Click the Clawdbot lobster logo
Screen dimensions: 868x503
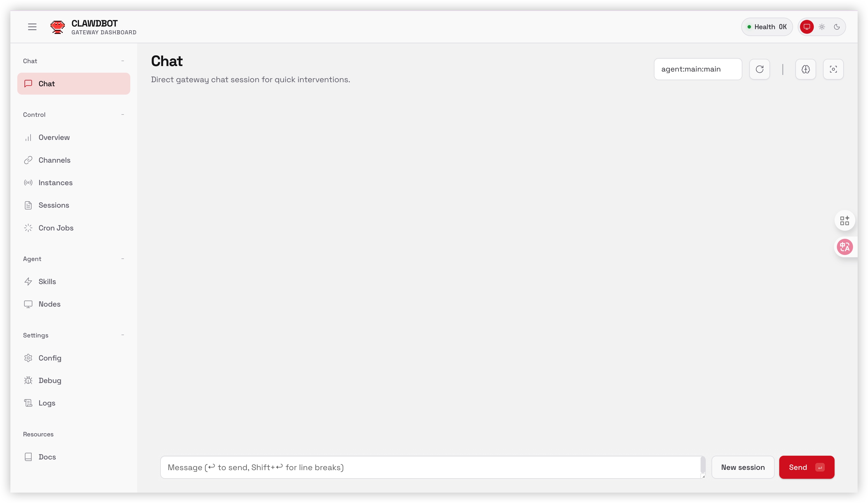[x=58, y=27]
